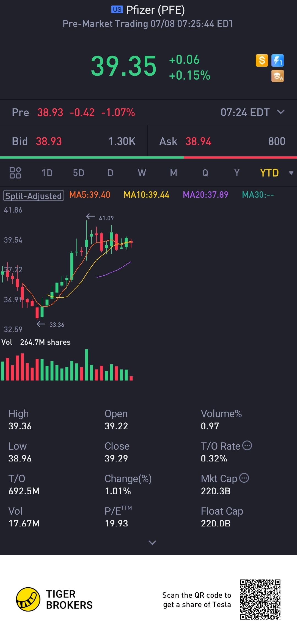Tap the Mkt Cap info icon

tap(244, 478)
